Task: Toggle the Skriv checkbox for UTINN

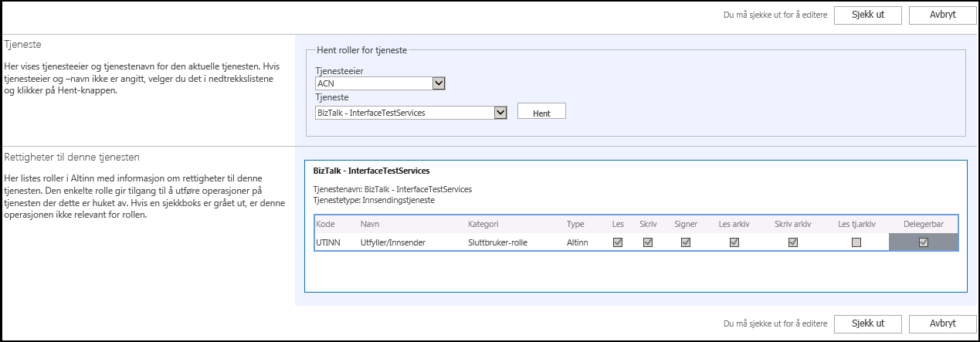Action: 648,242
